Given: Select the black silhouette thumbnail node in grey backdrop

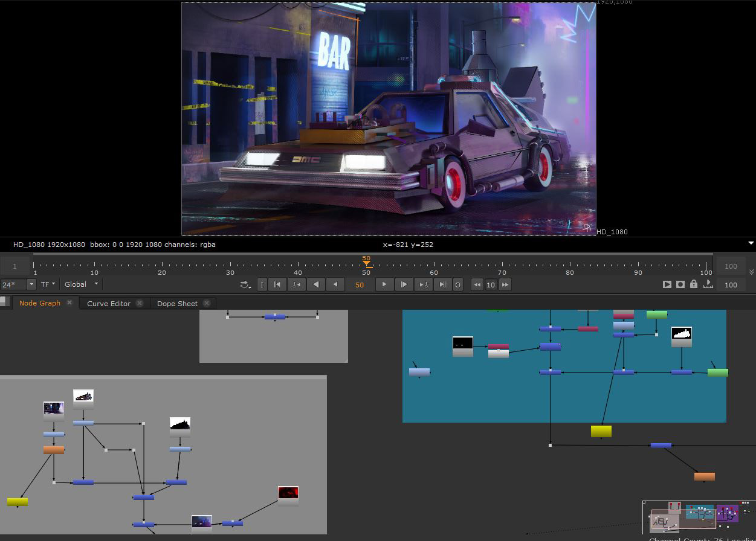Looking at the screenshot, I should (180, 427).
